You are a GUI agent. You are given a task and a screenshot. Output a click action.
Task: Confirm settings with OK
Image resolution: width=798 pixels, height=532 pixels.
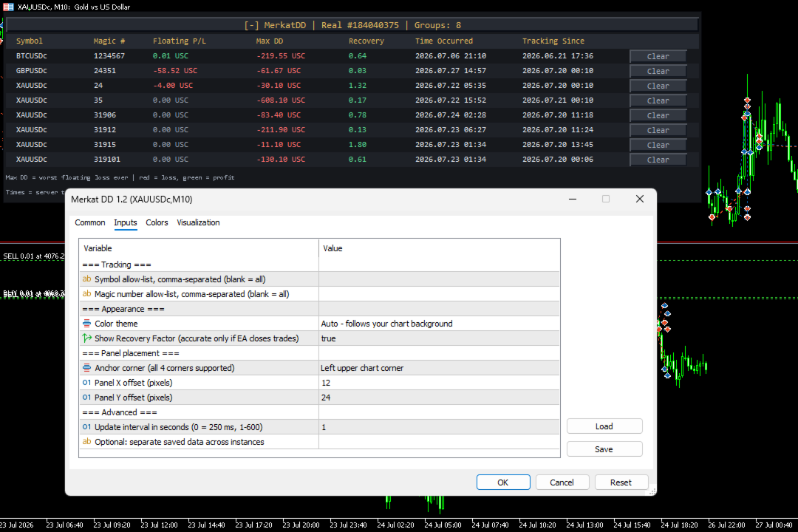503,482
